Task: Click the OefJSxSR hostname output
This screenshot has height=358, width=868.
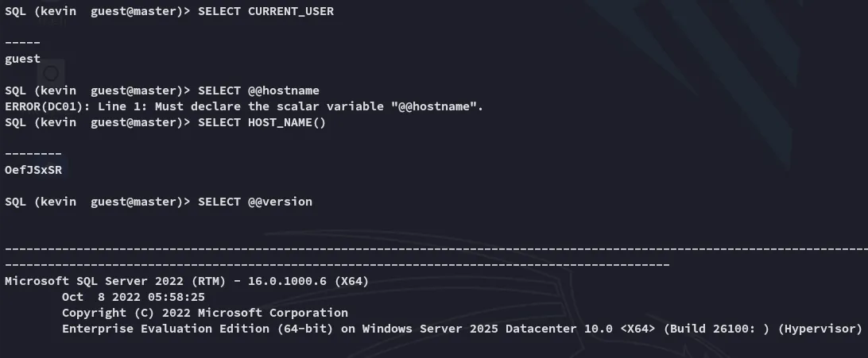Action: click(x=33, y=170)
